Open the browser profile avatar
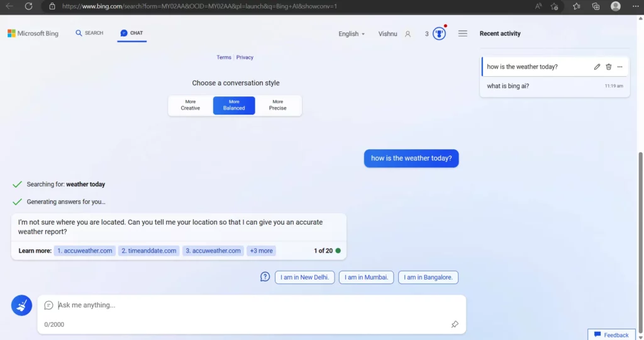Image resolution: width=644 pixels, height=340 pixels. (x=615, y=6)
